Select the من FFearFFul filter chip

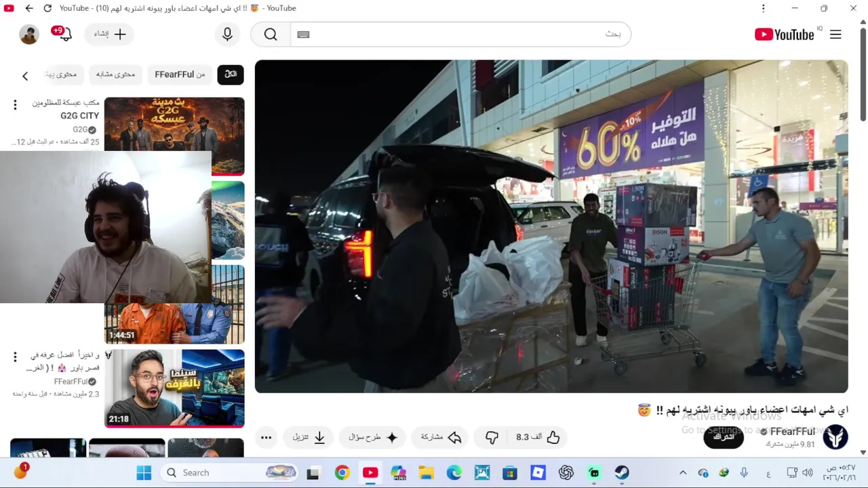pos(180,74)
